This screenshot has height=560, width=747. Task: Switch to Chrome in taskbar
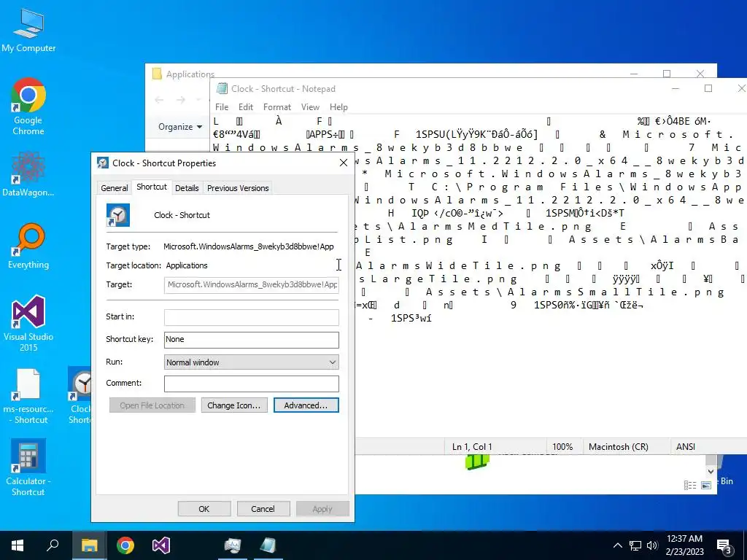point(125,545)
